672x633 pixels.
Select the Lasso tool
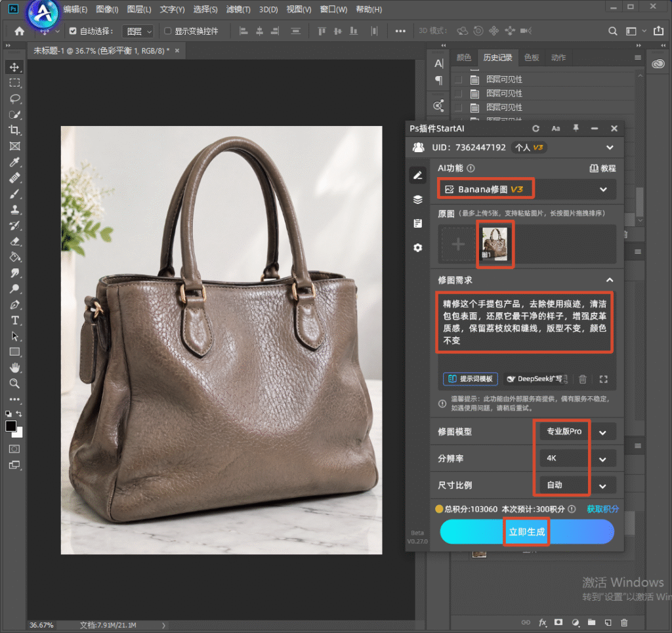click(x=14, y=99)
